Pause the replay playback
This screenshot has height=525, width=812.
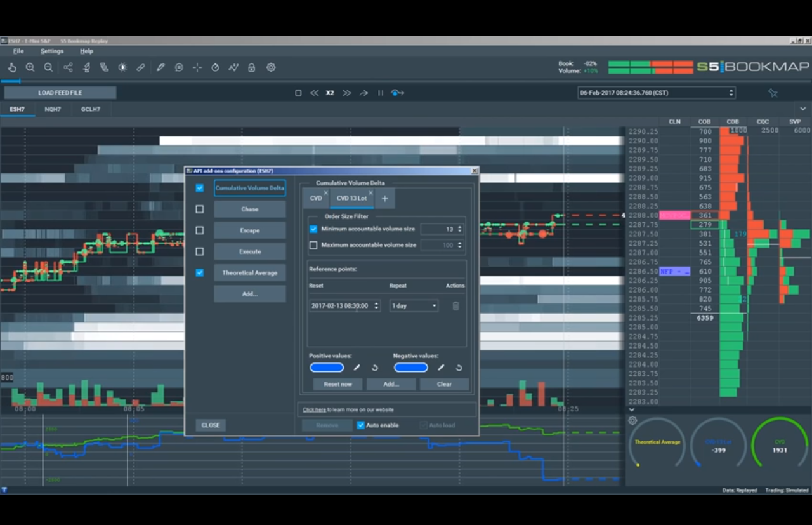381,93
